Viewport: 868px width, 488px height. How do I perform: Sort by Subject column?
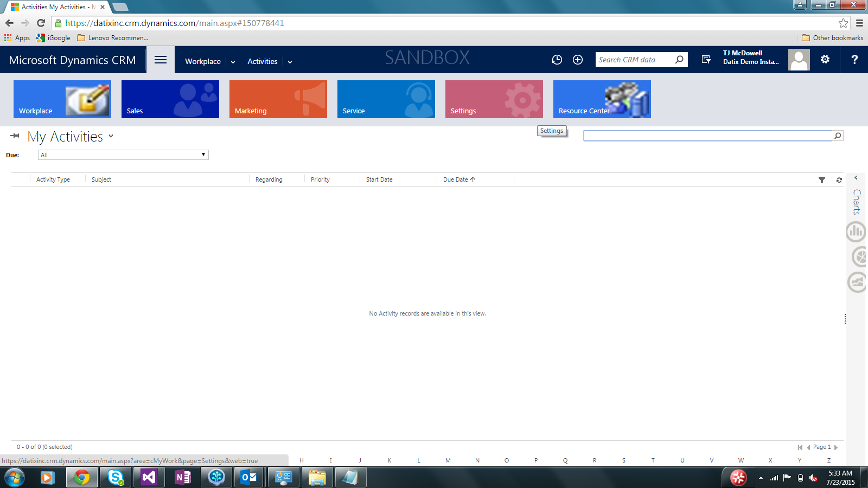point(101,179)
